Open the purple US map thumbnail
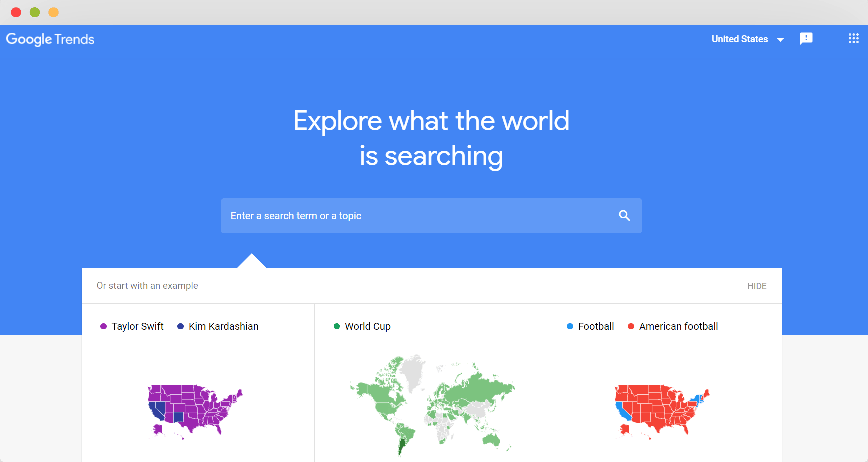The width and height of the screenshot is (868, 462). coord(195,411)
